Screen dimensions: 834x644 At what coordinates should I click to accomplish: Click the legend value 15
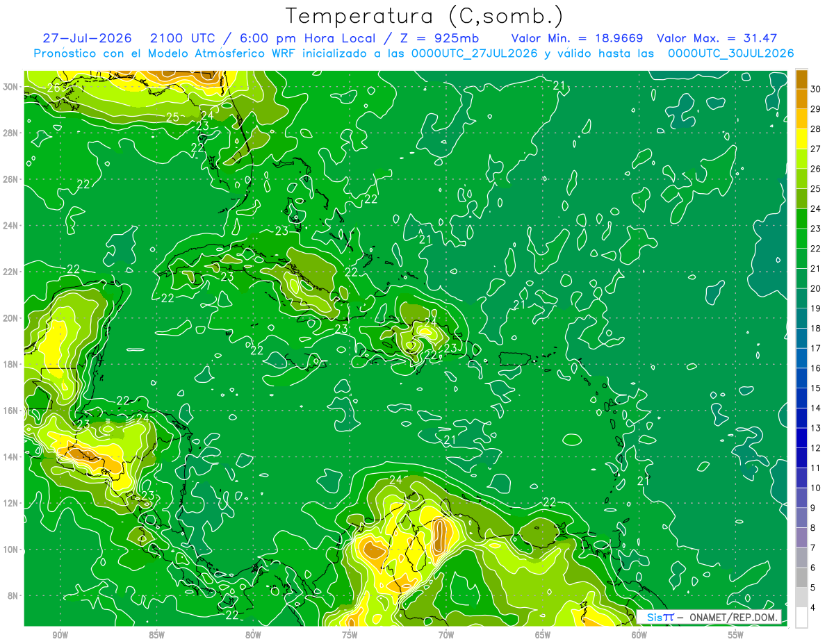pyautogui.click(x=816, y=388)
